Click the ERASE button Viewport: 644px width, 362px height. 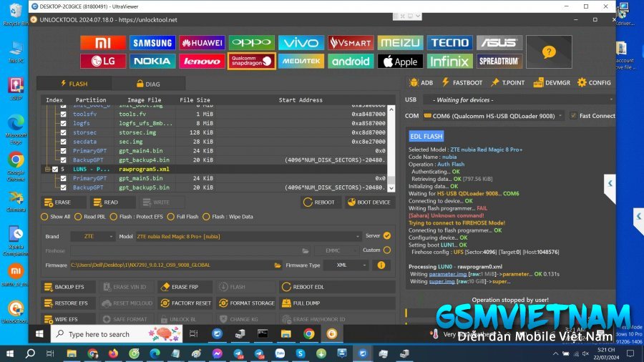(x=63, y=202)
